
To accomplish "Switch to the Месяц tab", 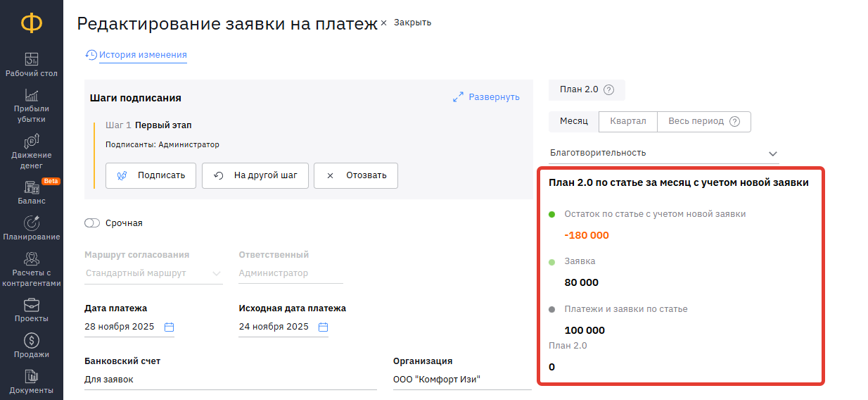I will pyautogui.click(x=574, y=121).
